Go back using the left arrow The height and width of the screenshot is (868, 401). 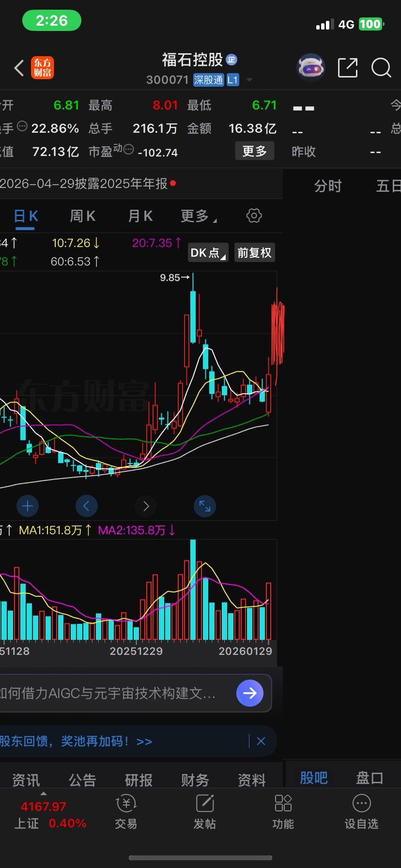19,68
